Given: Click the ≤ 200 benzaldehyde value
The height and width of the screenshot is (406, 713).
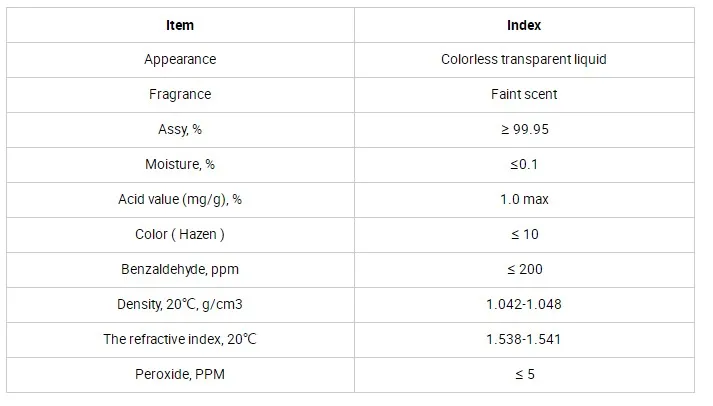Looking at the screenshot, I should pyautogui.click(x=523, y=269).
